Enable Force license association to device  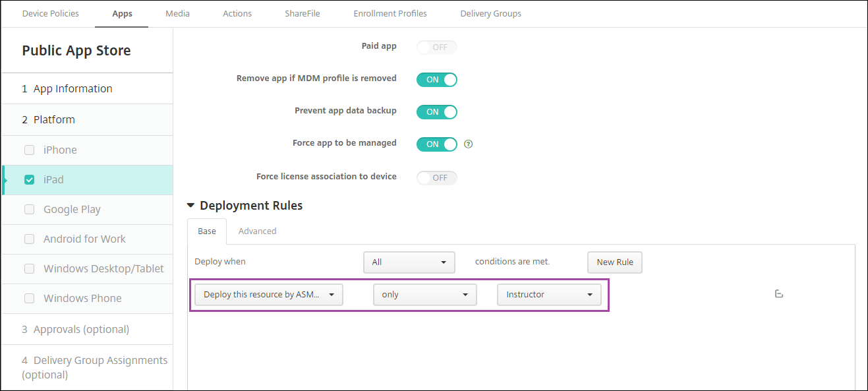pos(436,177)
